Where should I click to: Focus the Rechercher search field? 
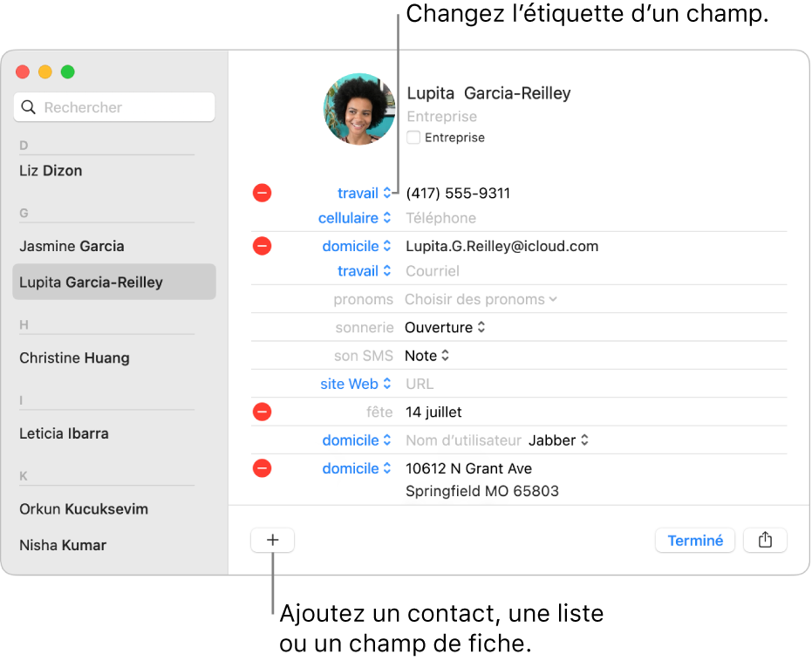(x=114, y=107)
